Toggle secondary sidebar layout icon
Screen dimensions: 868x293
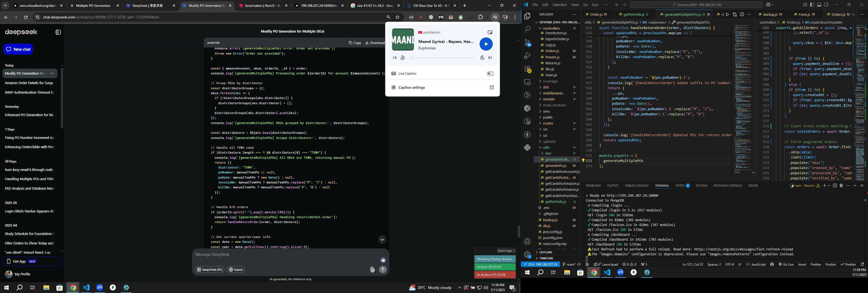point(826,5)
